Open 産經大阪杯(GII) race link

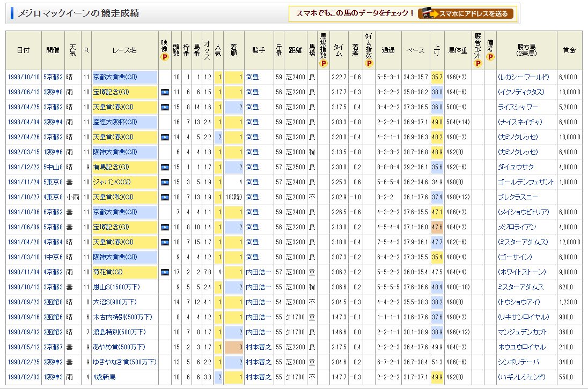tap(115, 122)
